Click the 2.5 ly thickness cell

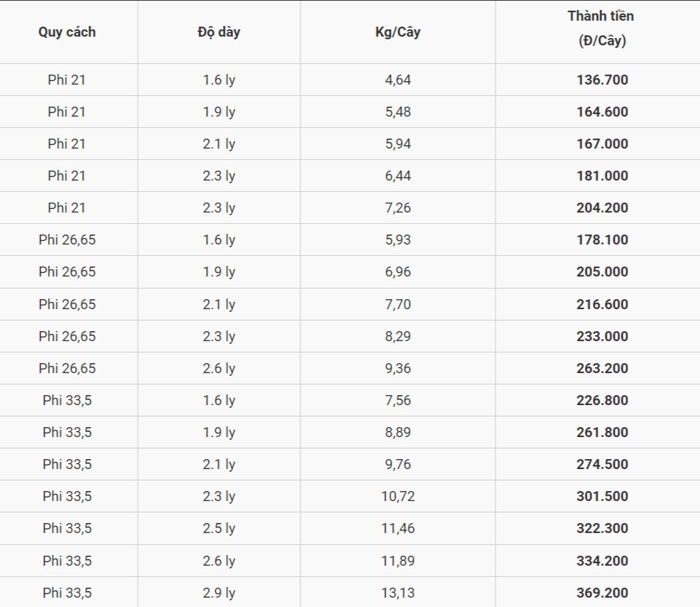point(218,528)
